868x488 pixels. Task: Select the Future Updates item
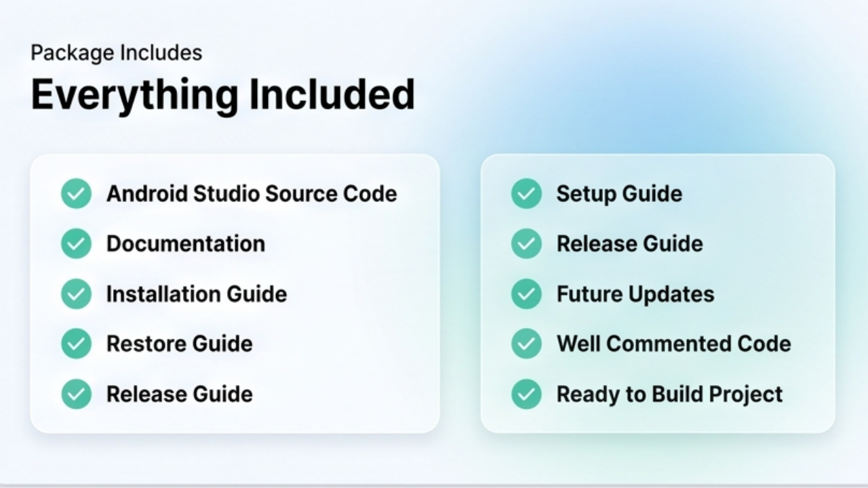tap(635, 294)
